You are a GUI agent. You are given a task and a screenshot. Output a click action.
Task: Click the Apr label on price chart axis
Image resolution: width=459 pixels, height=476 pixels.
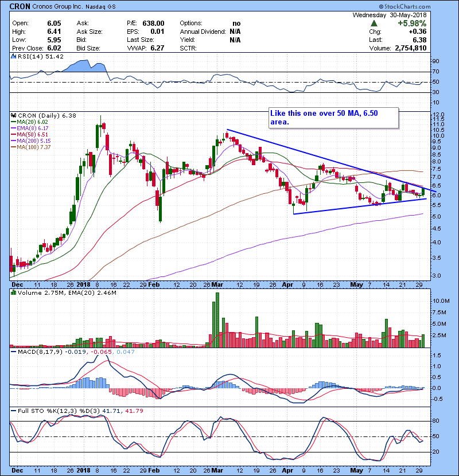click(x=287, y=285)
